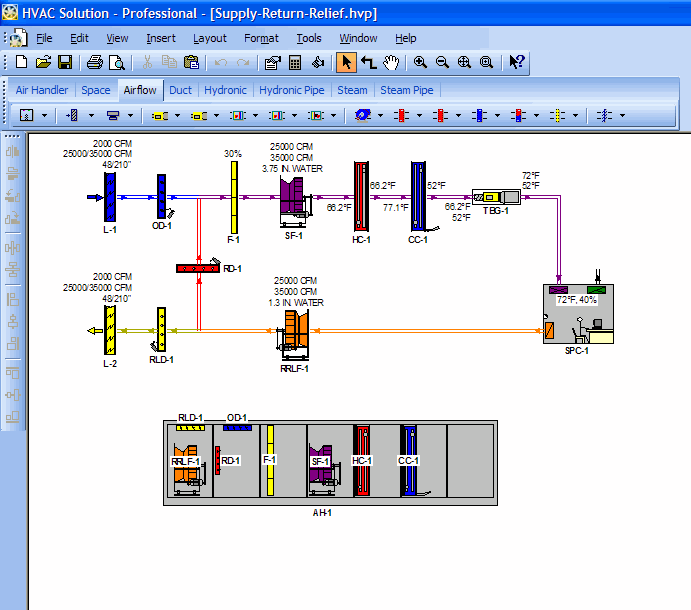Viewport: 691px width, 610px height.
Task: Open the File menu
Action: 44,38
